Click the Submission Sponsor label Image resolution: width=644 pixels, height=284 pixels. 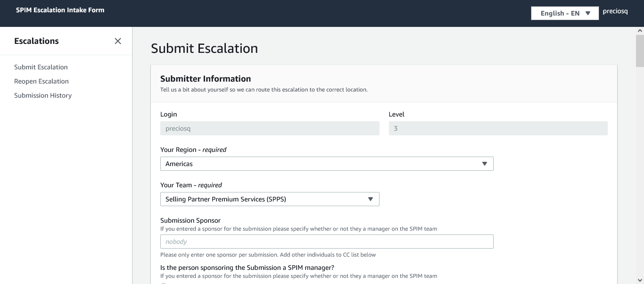pos(190,220)
